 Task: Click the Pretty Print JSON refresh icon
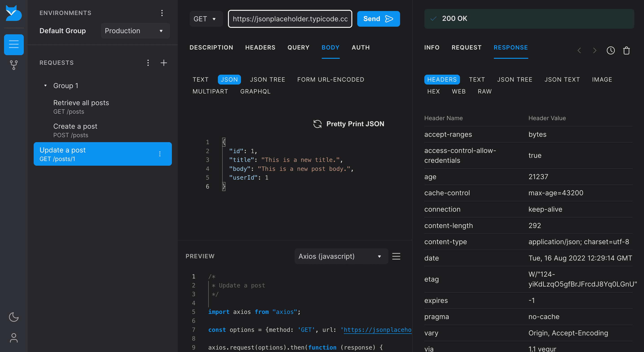coord(317,124)
